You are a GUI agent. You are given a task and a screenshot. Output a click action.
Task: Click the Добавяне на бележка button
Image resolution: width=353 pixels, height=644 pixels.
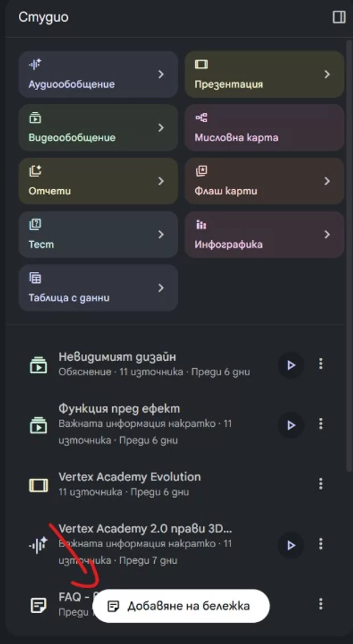coord(181,606)
